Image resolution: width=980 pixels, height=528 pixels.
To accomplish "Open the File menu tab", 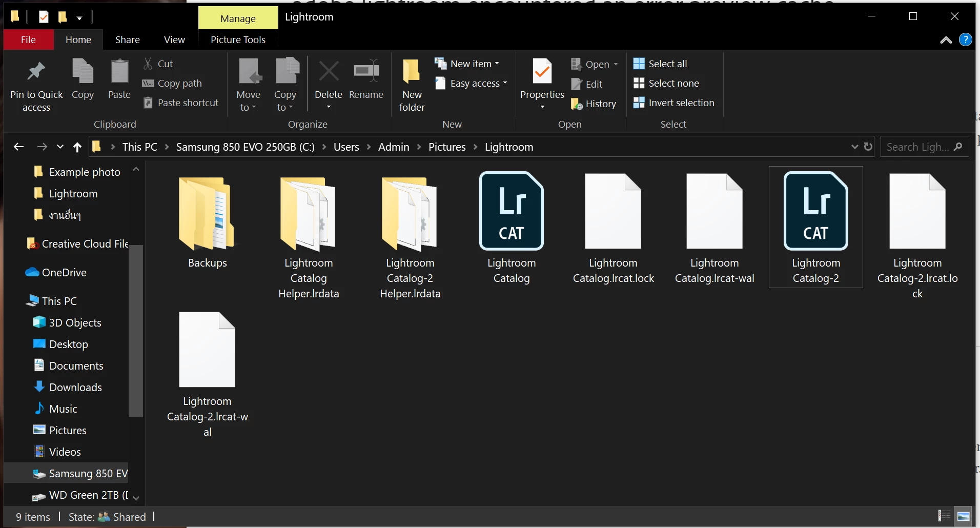I will (28, 39).
